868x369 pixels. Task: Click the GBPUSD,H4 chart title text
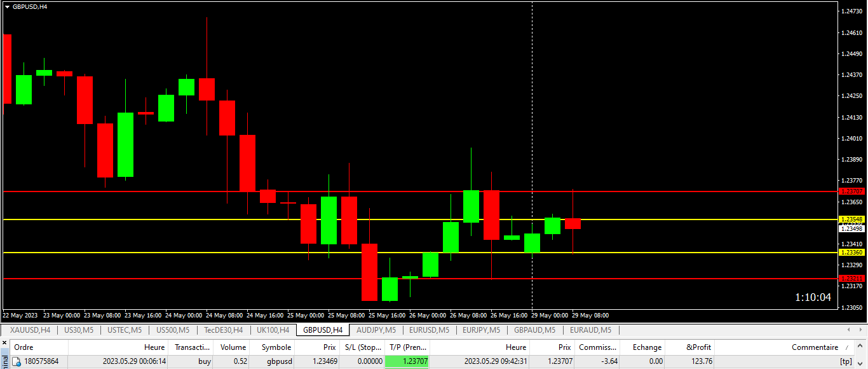point(30,6)
